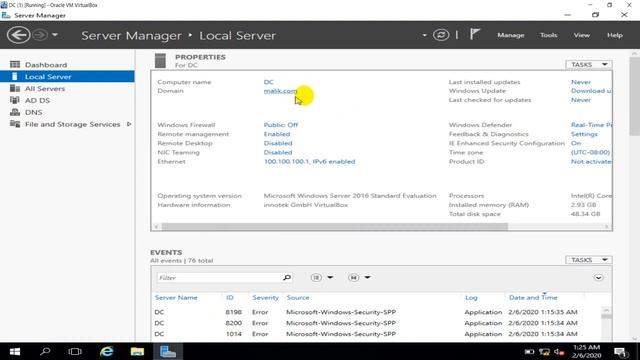640x360 pixels.
Task: Click in the events Filter field
Action: [x=219, y=278]
